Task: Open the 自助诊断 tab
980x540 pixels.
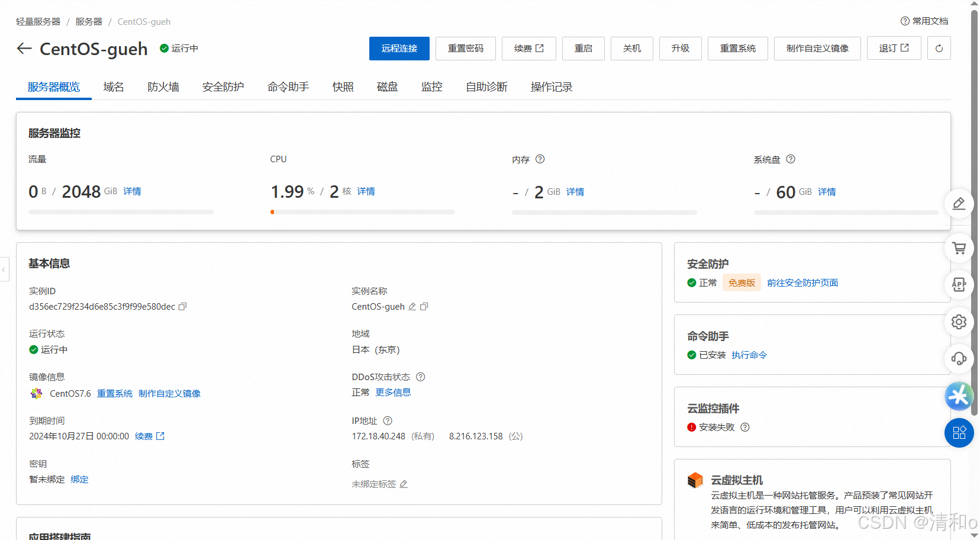Action: [486, 87]
